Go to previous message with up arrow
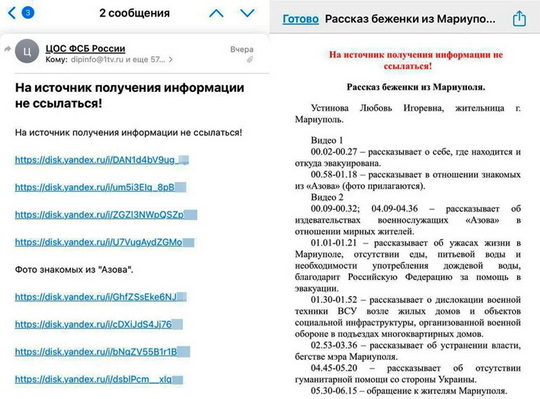This screenshot has height=399, width=540. click(216, 13)
